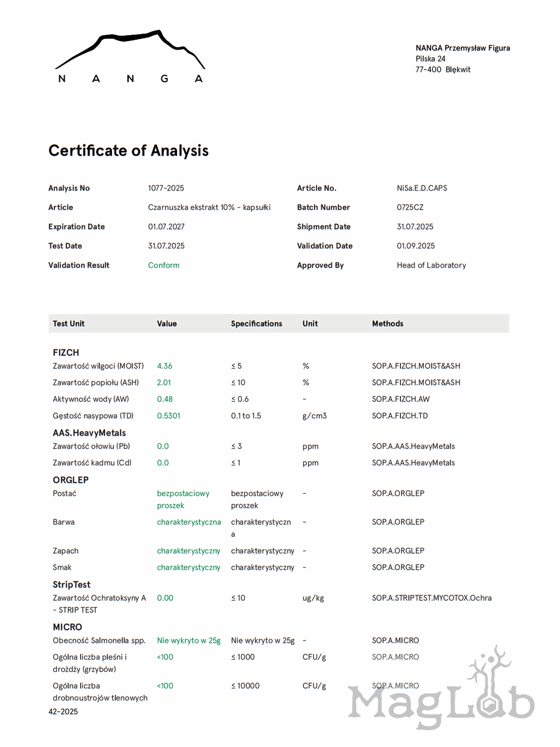The width and height of the screenshot is (560, 747).
Task: Click article number NiSa.E.D.CAPS
Action: pyautogui.click(x=422, y=188)
